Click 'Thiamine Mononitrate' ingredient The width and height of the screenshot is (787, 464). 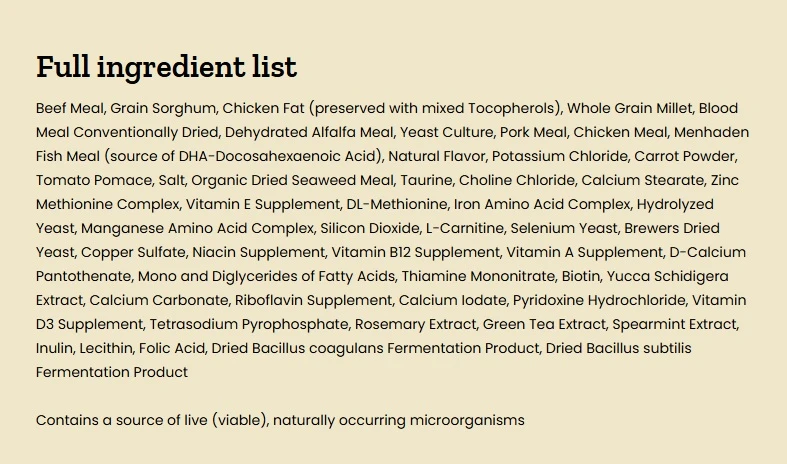click(478, 276)
